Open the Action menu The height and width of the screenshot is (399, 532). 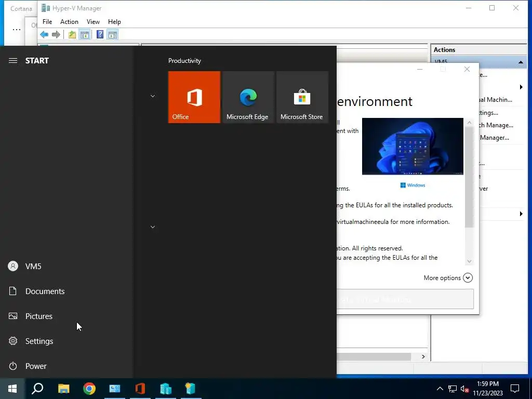click(69, 22)
